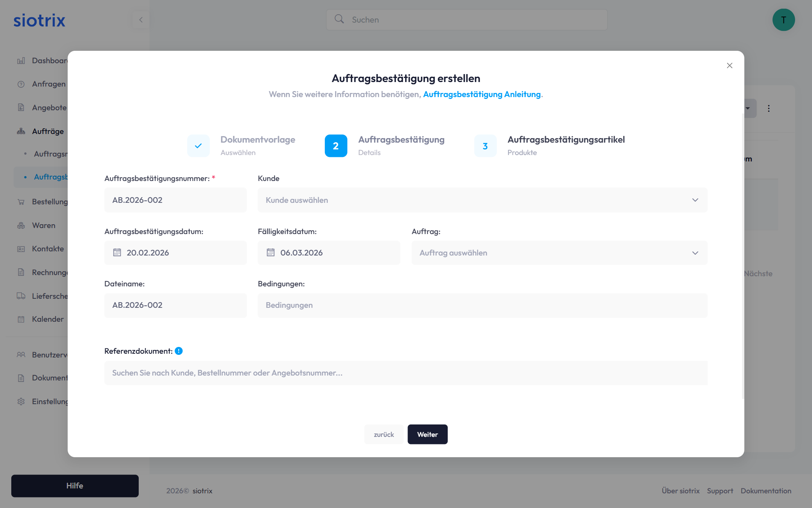Click the calendar icon in Fälligkeitsdatum field
Image resolution: width=812 pixels, height=508 pixels.
click(271, 252)
